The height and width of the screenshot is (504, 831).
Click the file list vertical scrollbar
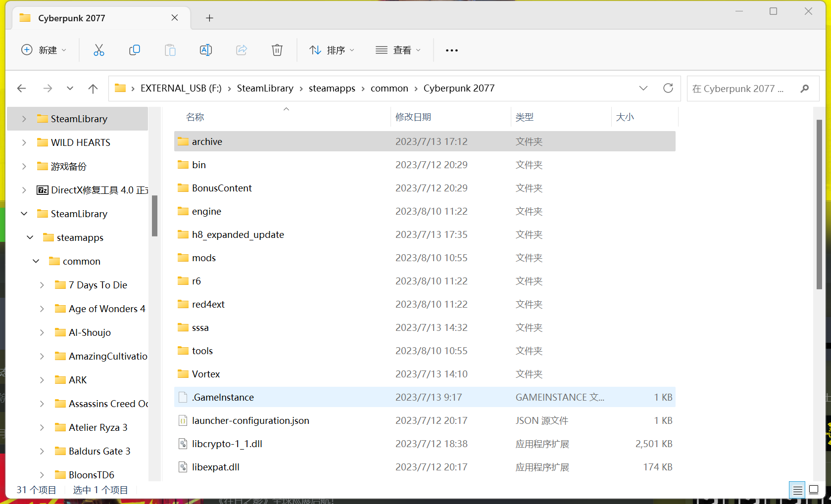[819, 204]
